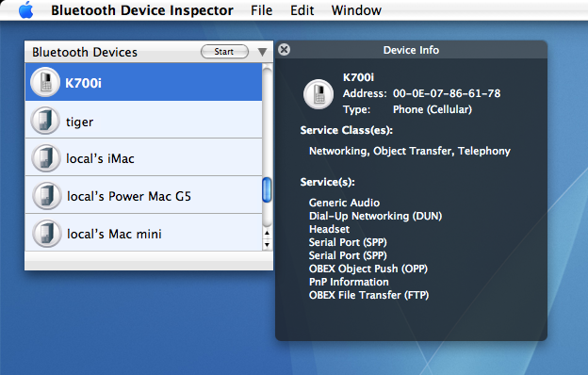Click the Service Class(es) heading
The height and width of the screenshot is (375, 588).
[x=347, y=130]
